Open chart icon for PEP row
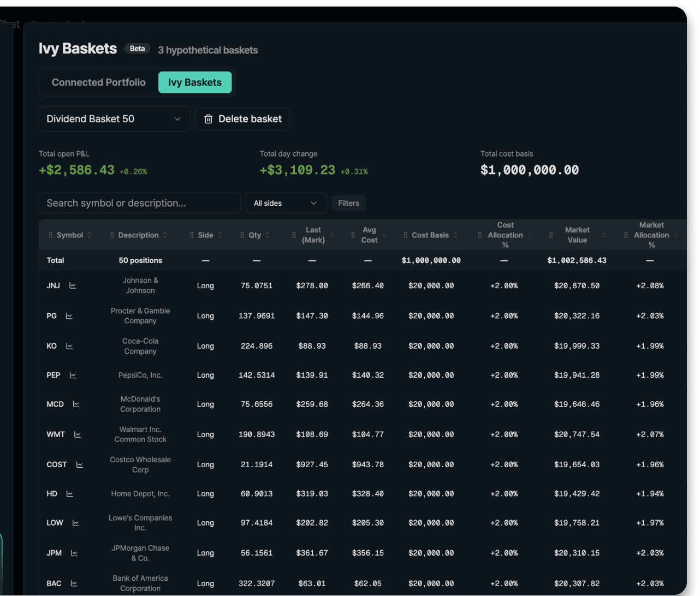The height and width of the screenshot is (596, 700). click(73, 376)
